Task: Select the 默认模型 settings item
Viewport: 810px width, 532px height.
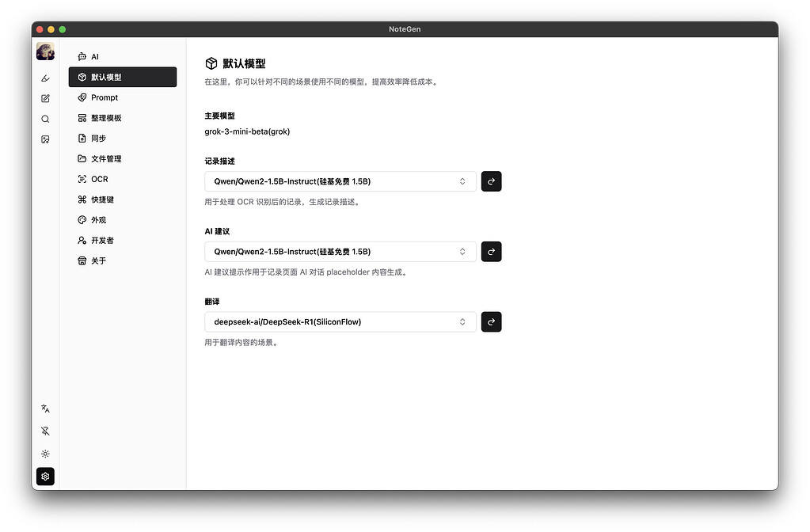Action: (123, 77)
